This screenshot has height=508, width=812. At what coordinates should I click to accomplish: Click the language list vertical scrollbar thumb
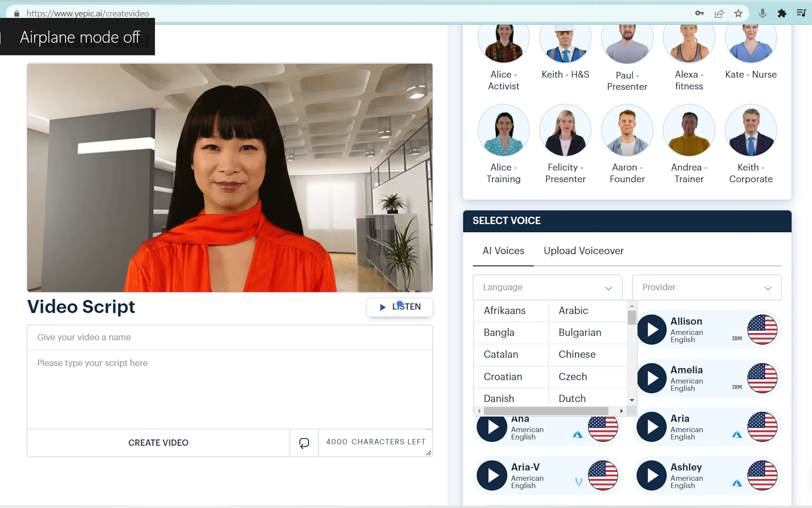coord(631,317)
